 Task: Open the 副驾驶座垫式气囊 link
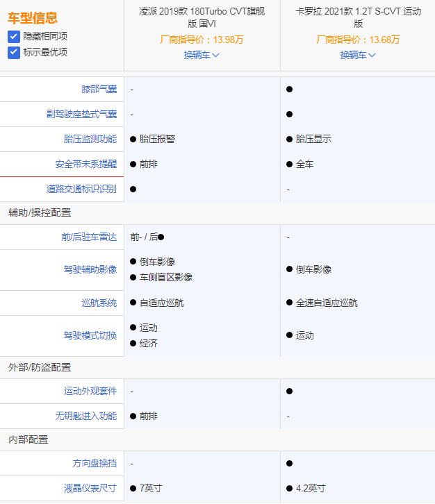pos(81,114)
